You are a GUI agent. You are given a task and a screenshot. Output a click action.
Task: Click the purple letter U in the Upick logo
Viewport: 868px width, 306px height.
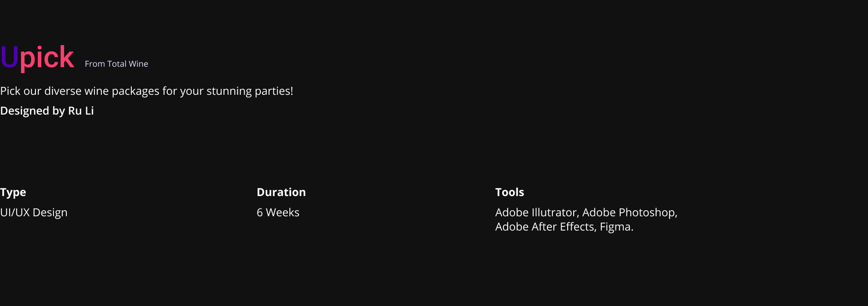(9, 57)
